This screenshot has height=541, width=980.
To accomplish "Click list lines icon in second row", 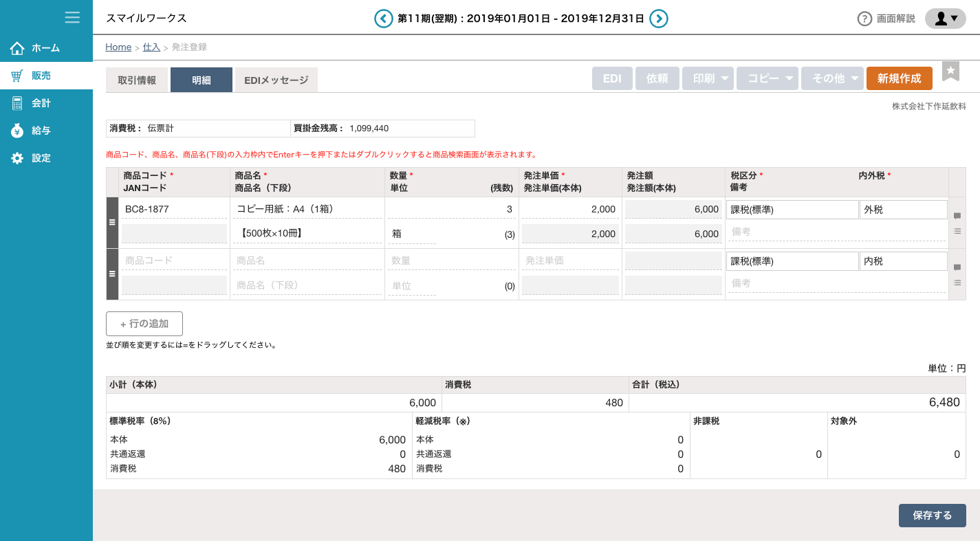I will (x=957, y=283).
